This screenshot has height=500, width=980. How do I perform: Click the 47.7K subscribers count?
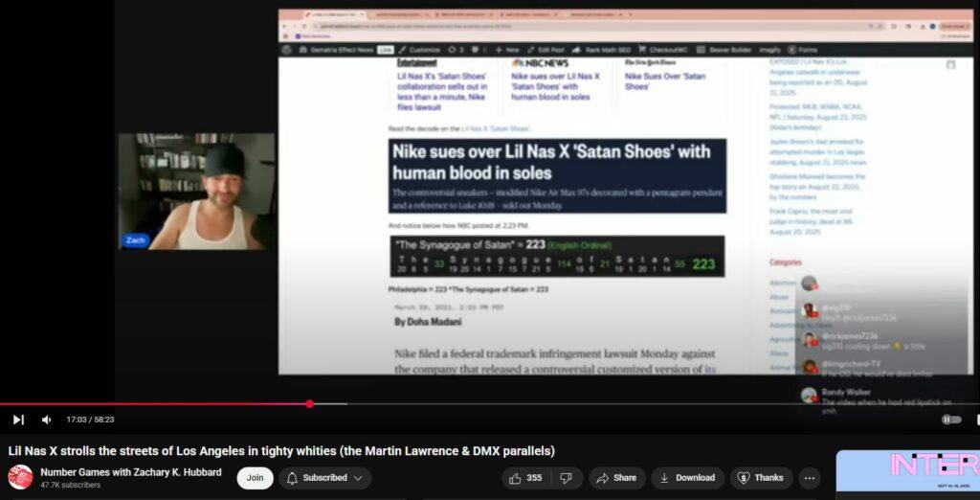point(70,485)
